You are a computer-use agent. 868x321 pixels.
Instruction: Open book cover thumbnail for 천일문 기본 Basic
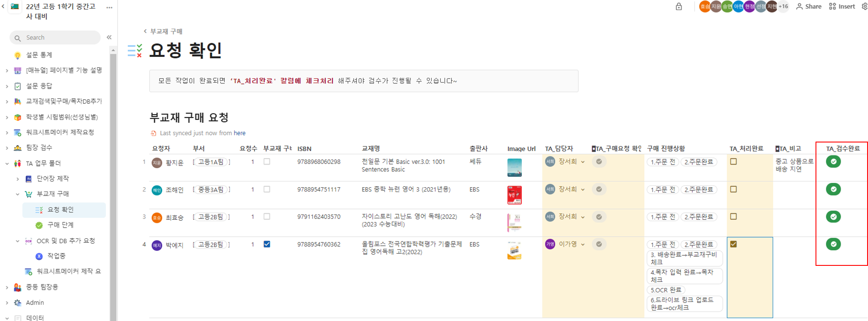(x=514, y=168)
